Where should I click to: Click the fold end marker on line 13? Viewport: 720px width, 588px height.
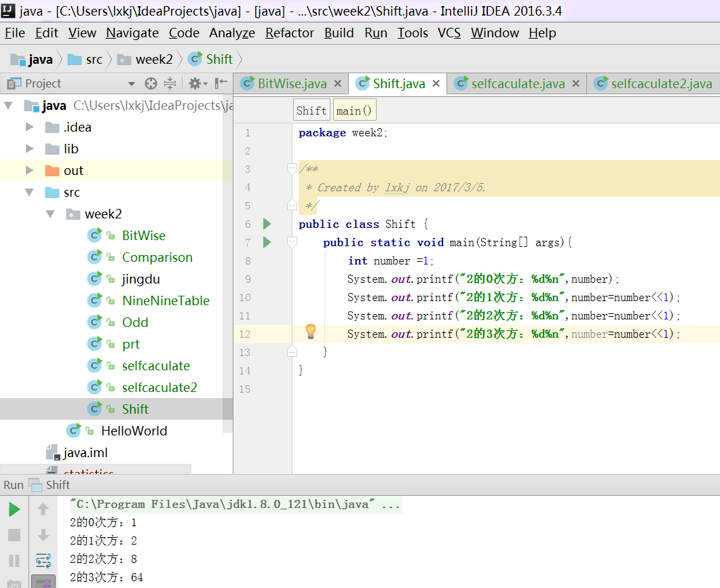tap(292, 351)
